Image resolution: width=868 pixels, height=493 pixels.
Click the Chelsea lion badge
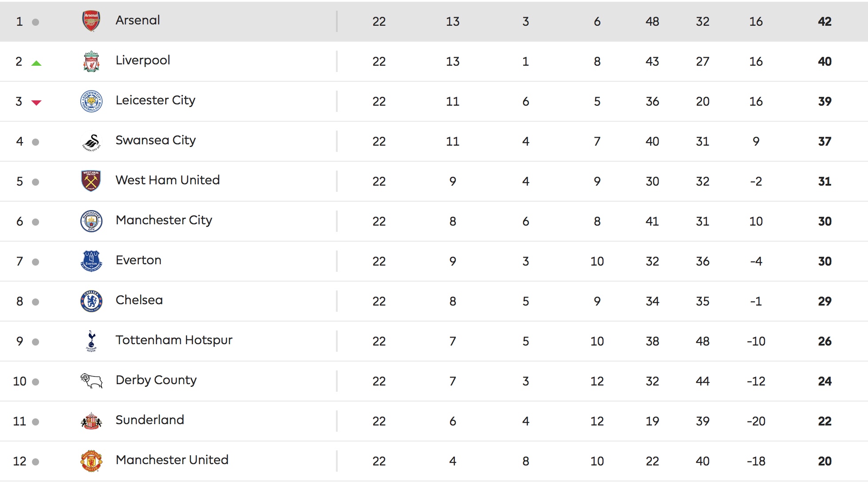click(91, 301)
